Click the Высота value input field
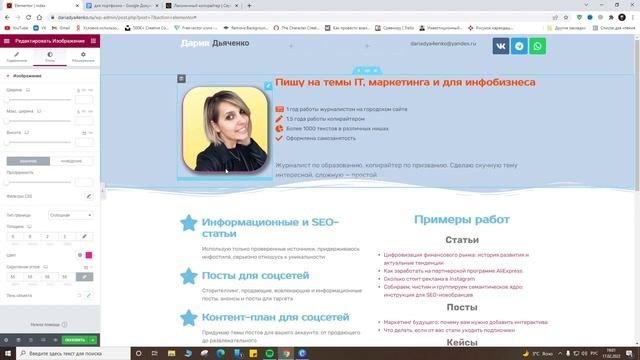The image size is (640, 360). pyautogui.click(x=84, y=142)
